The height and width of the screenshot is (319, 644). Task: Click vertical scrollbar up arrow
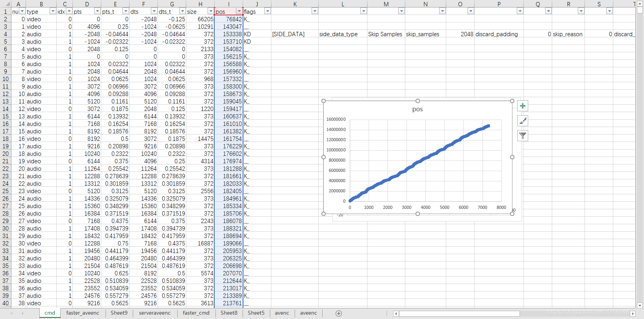[x=640, y=3]
